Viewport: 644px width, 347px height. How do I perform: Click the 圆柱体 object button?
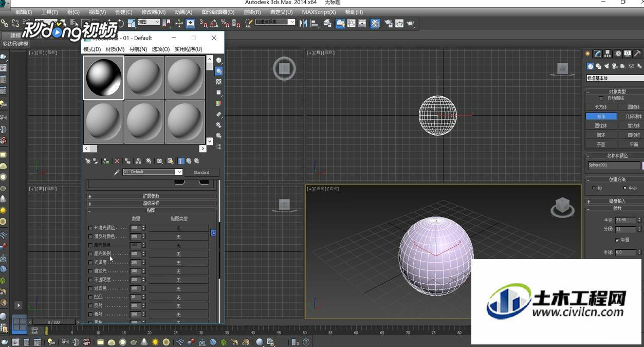point(601,125)
